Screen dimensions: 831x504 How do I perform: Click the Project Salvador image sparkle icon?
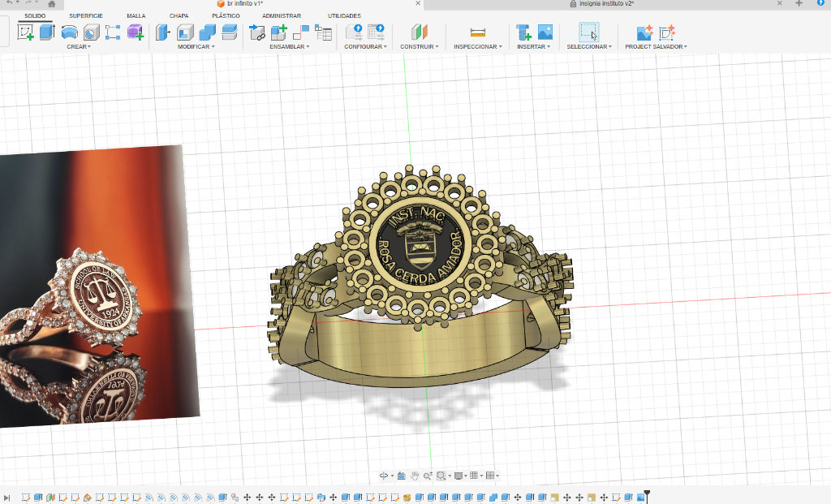point(644,32)
